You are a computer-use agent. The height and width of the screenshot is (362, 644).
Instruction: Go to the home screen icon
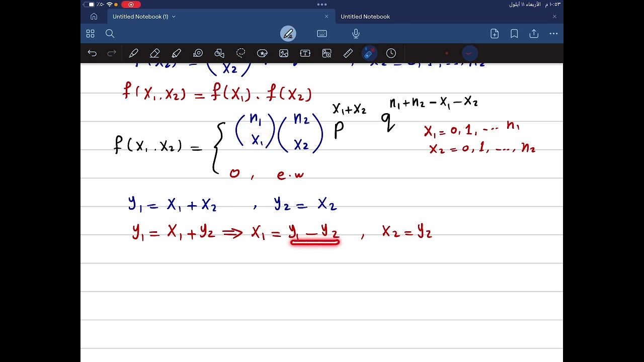coord(94,17)
